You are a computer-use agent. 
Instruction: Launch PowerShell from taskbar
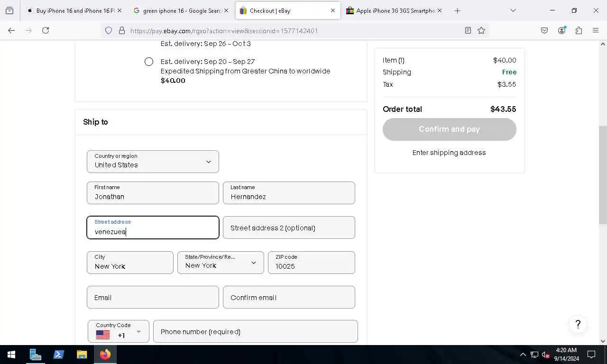[x=58, y=355]
